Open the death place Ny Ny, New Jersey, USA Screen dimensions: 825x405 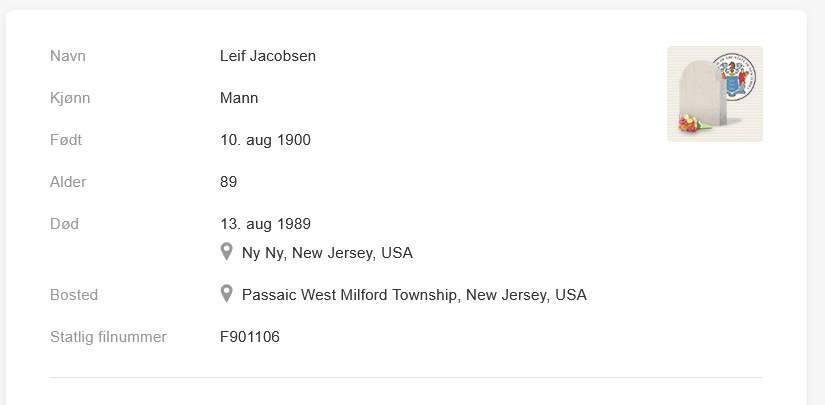[327, 253]
